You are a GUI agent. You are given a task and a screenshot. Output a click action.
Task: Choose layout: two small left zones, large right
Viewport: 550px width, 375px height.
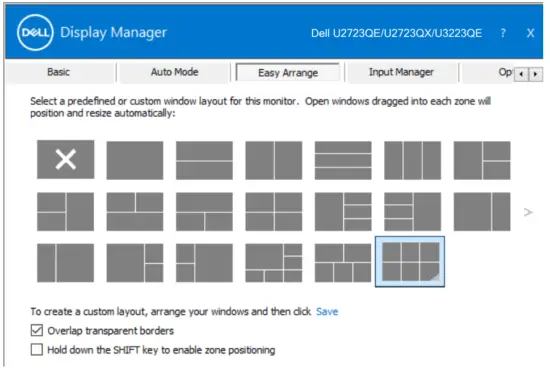(x=204, y=263)
